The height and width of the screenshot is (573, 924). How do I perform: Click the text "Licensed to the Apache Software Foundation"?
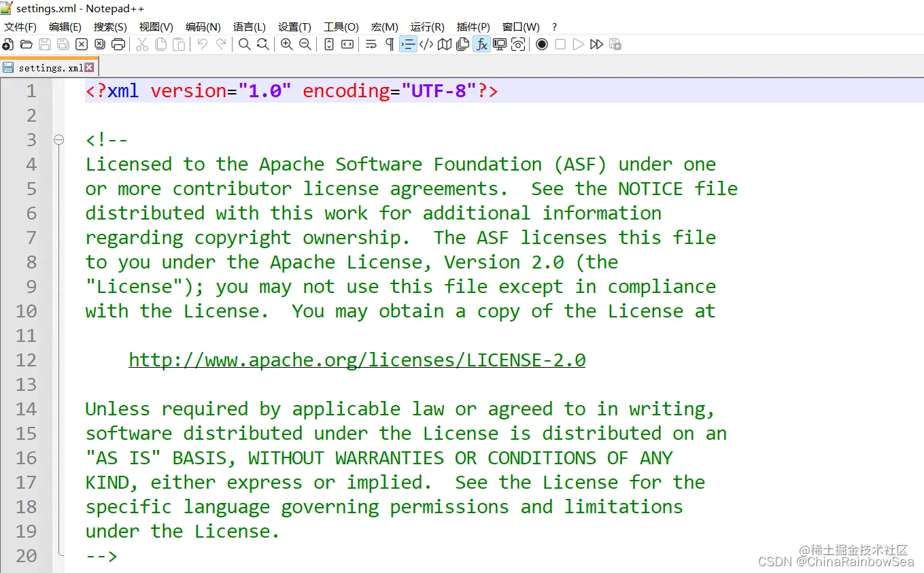click(313, 164)
